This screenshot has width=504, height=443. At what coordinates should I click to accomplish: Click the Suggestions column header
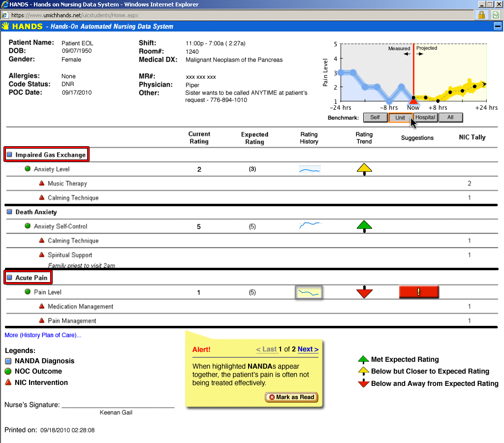tap(417, 138)
